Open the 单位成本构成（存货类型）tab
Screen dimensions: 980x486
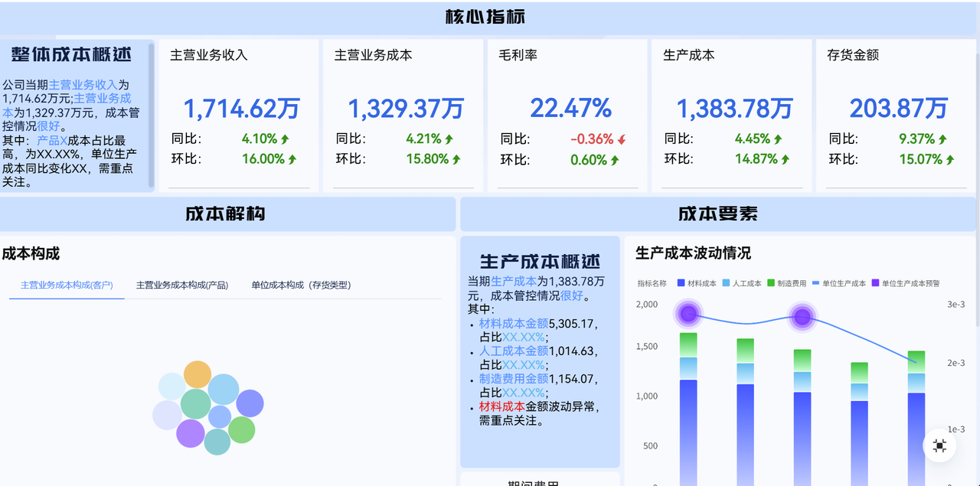pyautogui.click(x=301, y=285)
